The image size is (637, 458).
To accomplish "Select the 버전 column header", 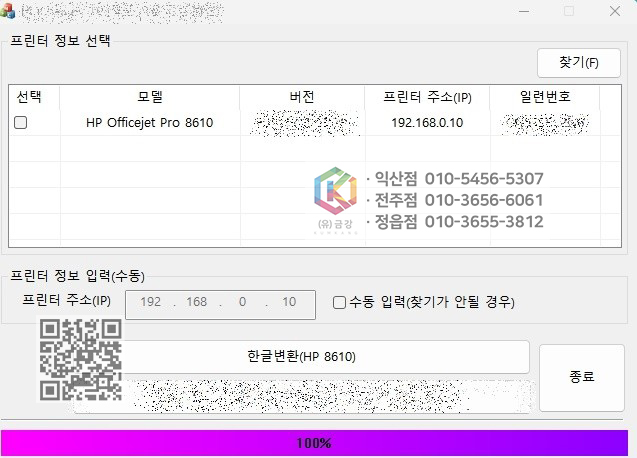I will tap(302, 97).
